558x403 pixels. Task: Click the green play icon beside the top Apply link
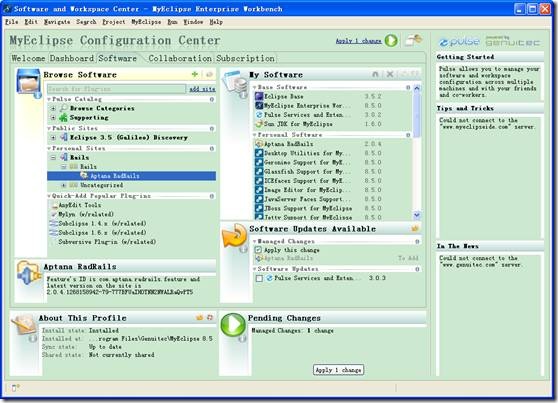pyautogui.click(x=391, y=41)
